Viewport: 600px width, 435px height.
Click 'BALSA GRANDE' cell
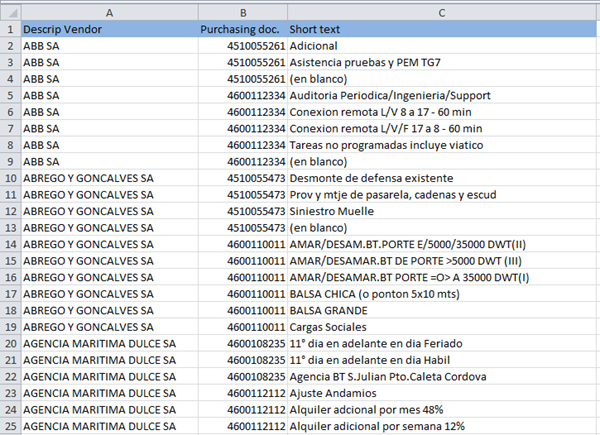[442, 310]
